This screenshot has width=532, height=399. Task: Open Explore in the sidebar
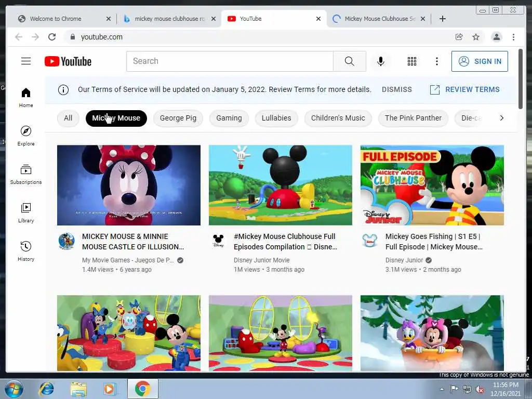point(26,136)
